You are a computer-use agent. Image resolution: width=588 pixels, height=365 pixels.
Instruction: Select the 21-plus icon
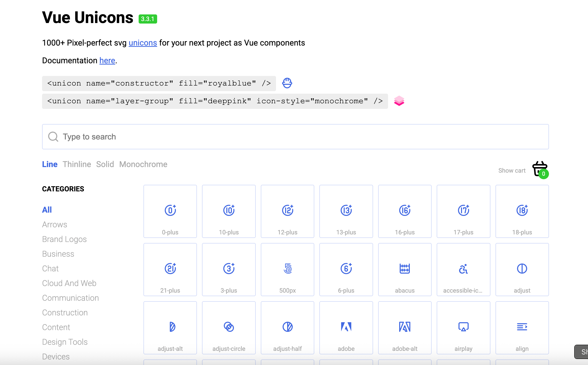[x=170, y=270]
